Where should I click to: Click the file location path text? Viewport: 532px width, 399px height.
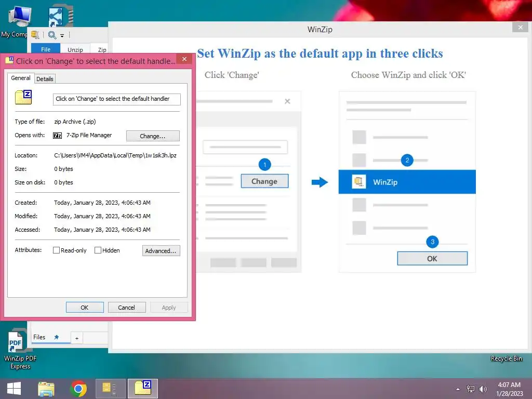[x=115, y=155]
